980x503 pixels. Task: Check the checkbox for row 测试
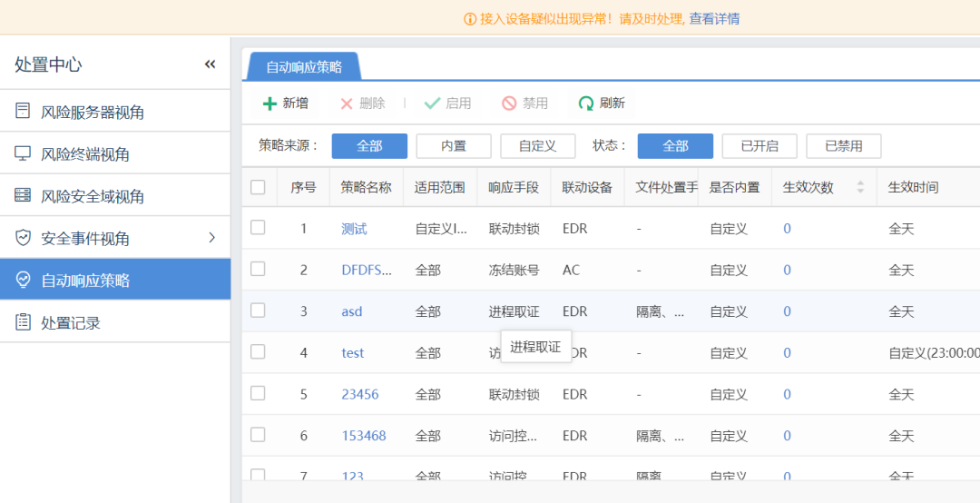tap(258, 228)
